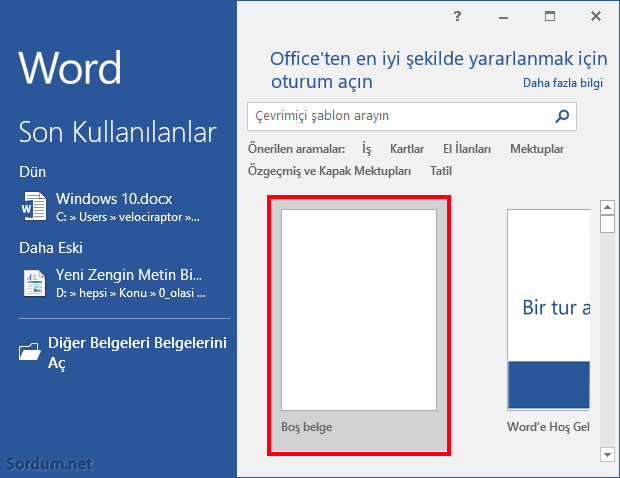Click the search magnifier icon
Image resolution: width=620 pixels, height=478 pixels.
pos(562,116)
